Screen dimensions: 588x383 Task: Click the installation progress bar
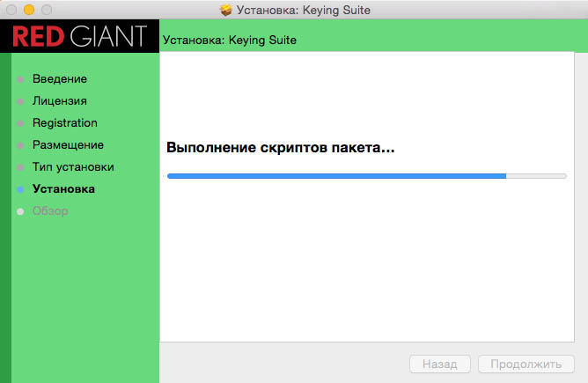(367, 176)
